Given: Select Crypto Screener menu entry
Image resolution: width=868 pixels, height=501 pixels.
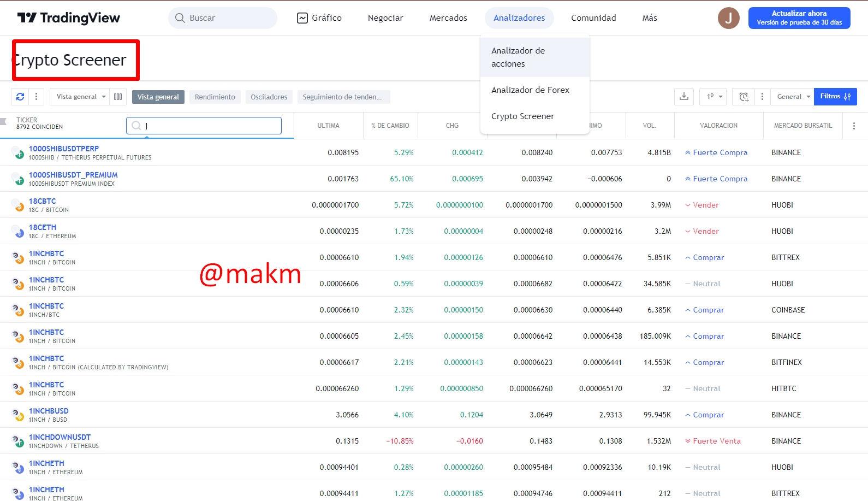Looking at the screenshot, I should 535,116.
